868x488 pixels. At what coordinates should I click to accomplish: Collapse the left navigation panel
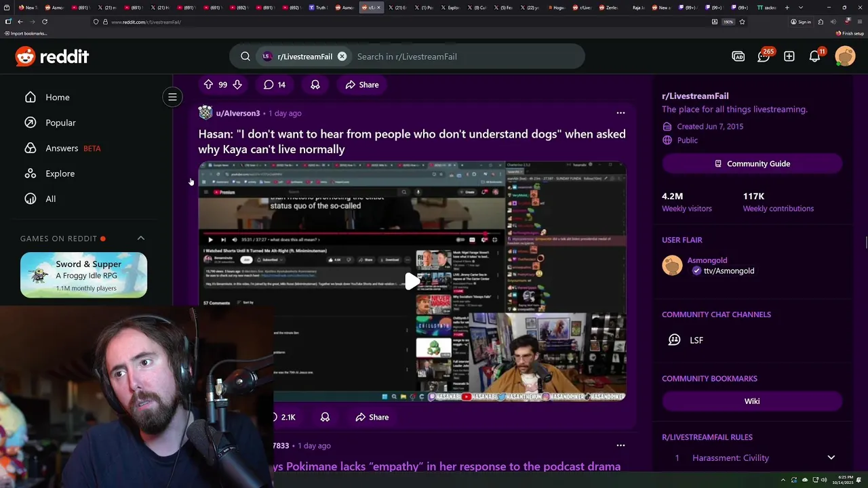point(172,97)
